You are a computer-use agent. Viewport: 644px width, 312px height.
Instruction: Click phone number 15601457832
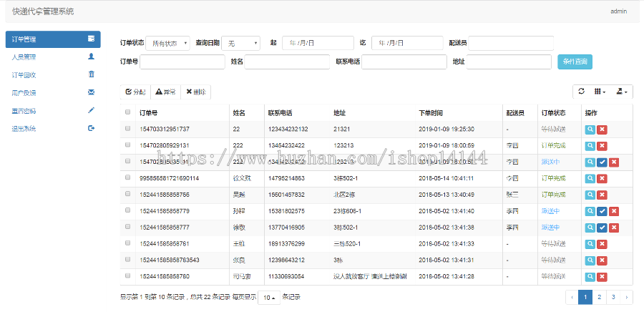pos(287,195)
